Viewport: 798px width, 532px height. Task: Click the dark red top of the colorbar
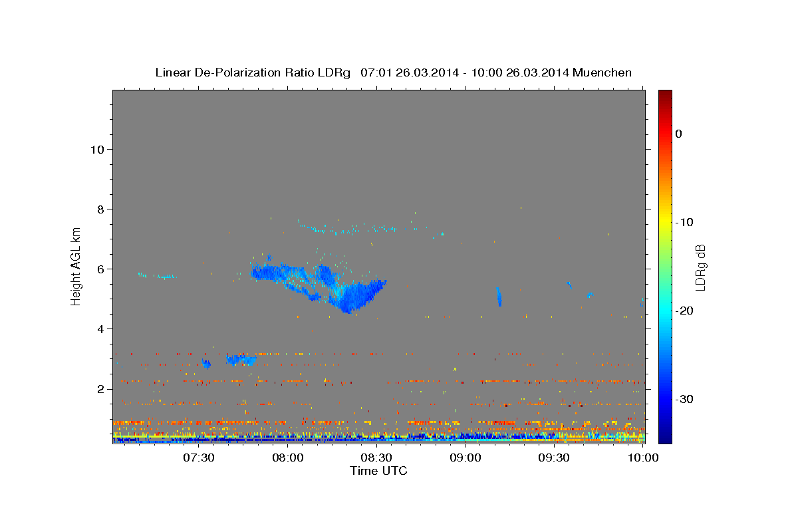pos(665,95)
